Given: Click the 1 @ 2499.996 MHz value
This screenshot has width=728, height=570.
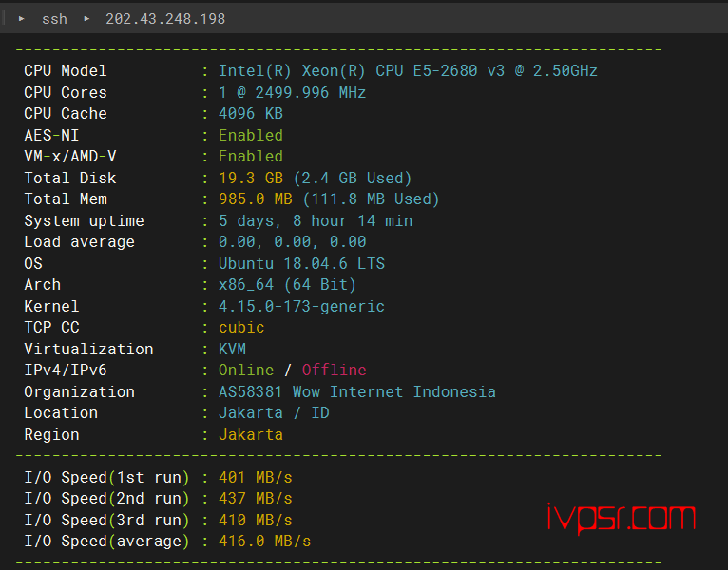Looking at the screenshot, I should [x=292, y=92].
